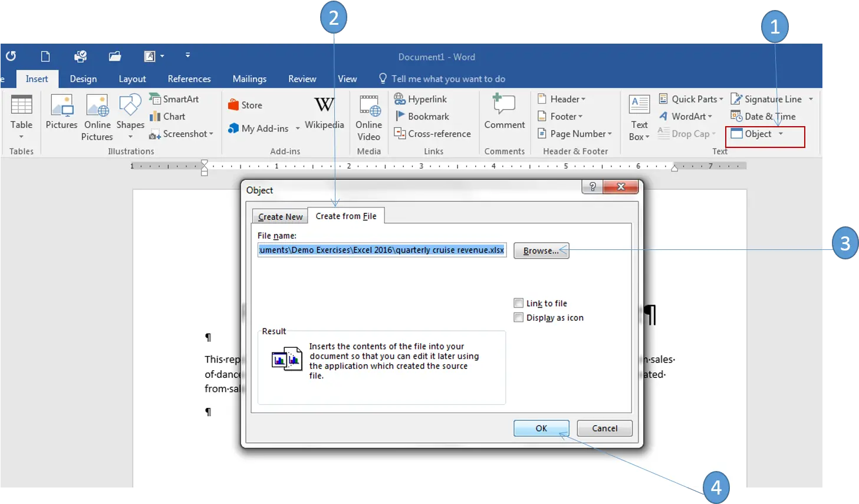Open the Layout ribbon tab
Viewport: 859px width, 504px height.
tap(132, 79)
